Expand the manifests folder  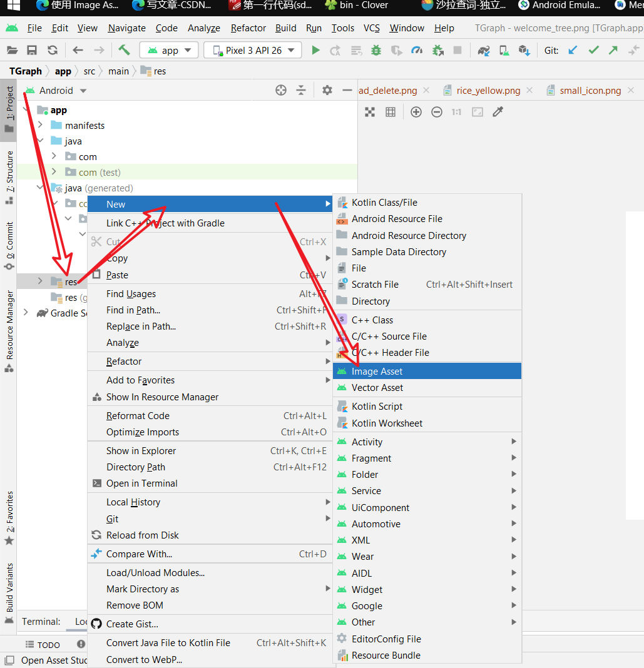(39, 125)
